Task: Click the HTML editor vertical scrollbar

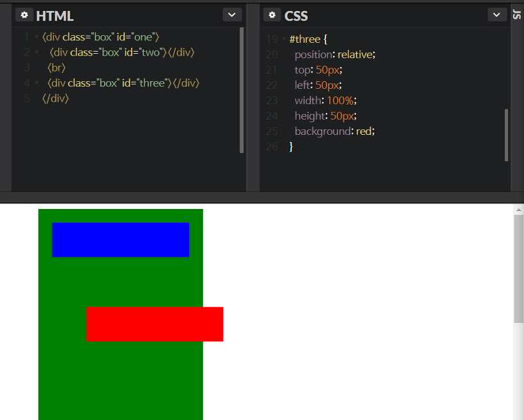Action: pyautogui.click(x=242, y=90)
